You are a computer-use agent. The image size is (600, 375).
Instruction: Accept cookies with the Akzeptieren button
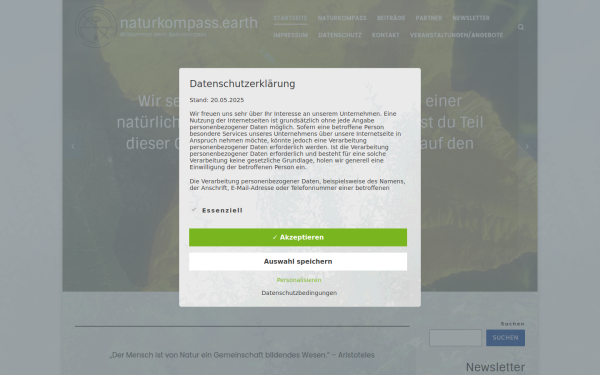298,237
